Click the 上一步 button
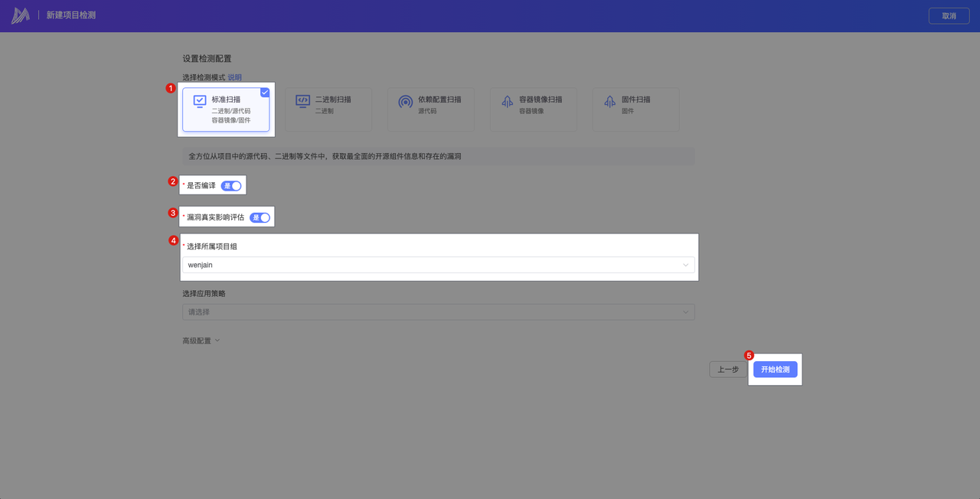This screenshot has height=499, width=980. tap(727, 370)
